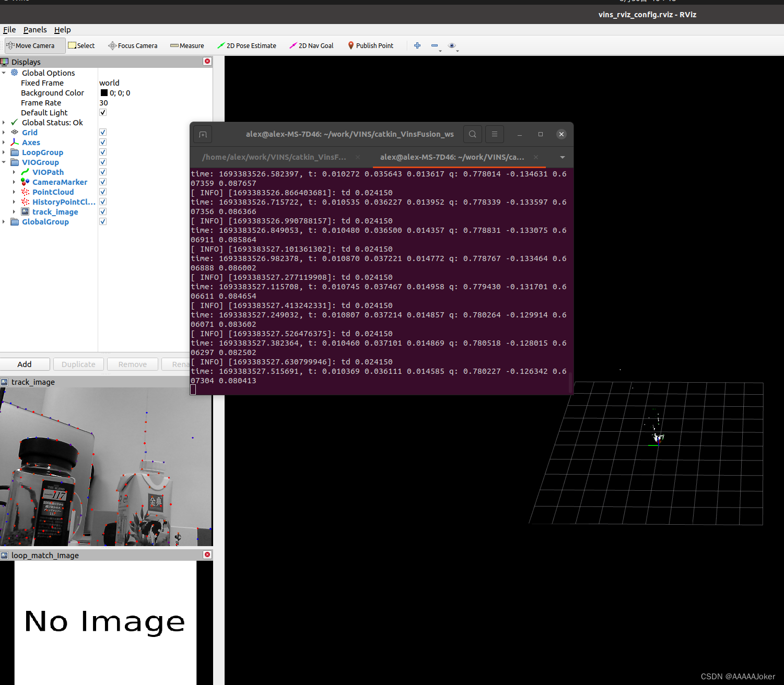Viewport: 784px width, 685px height.
Task: Open the Background Color swatch
Action: (104, 92)
